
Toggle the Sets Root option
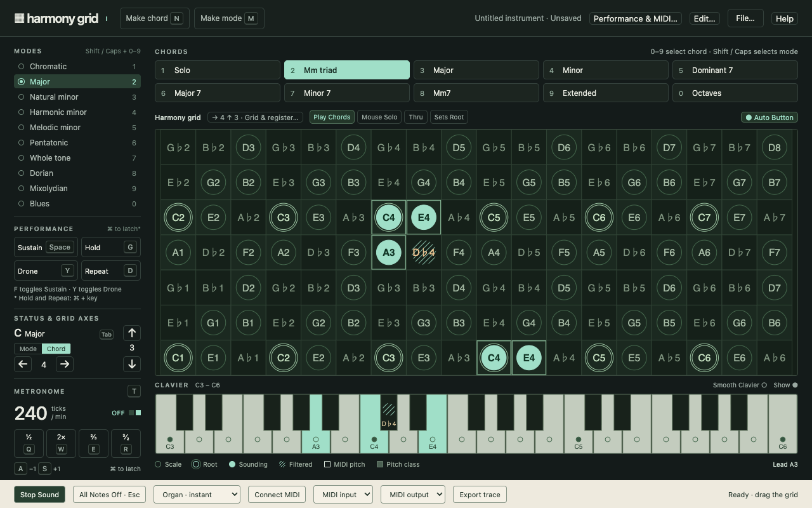[x=449, y=117]
